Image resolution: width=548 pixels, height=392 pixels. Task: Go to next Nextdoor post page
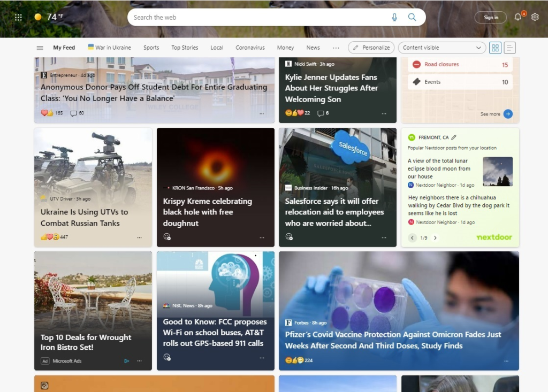[435, 238]
